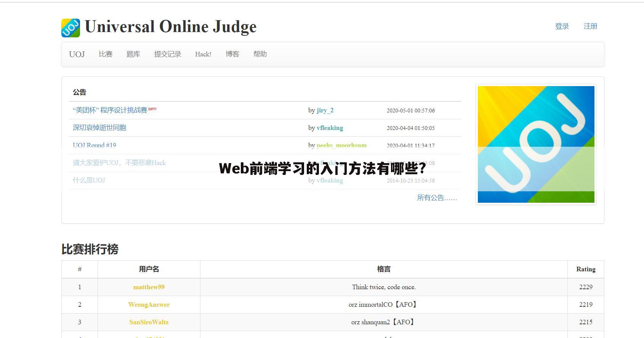This screenshot has height=338, width=644.
Task: View author jiry_2 profile
Action: coord(325,111)
